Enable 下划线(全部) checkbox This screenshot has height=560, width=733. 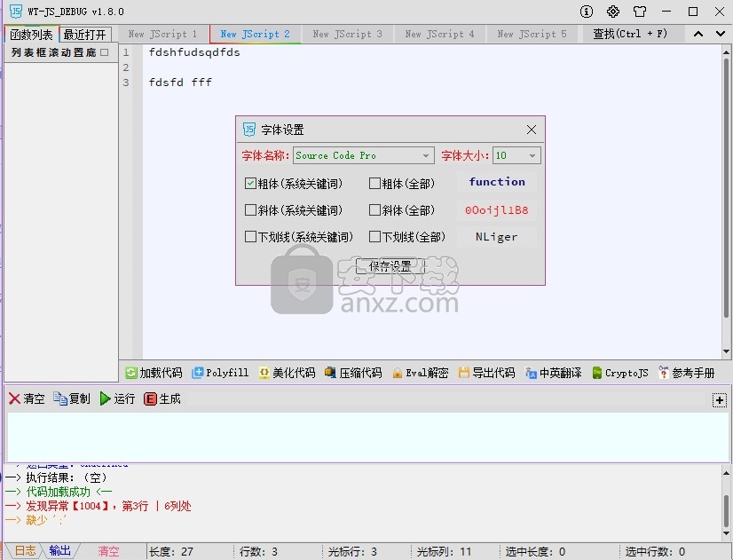point(374,237)
